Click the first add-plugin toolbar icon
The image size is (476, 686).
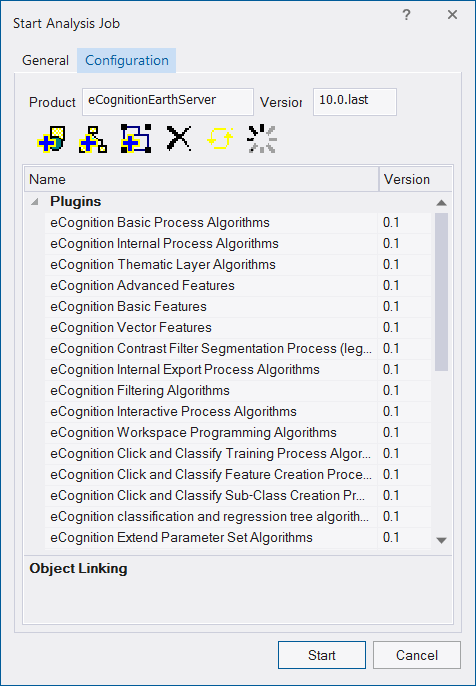[51, 139]
